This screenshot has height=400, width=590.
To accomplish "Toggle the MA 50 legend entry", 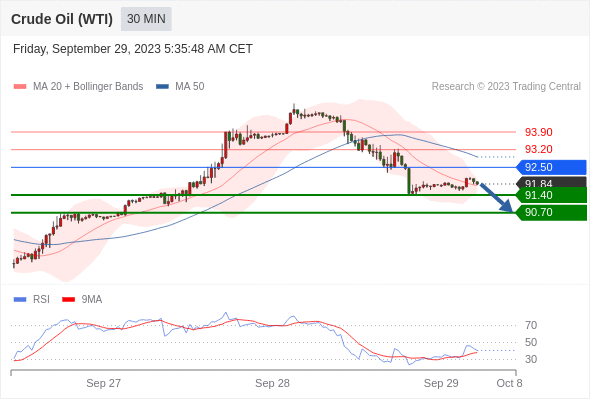I will (180, 87).
